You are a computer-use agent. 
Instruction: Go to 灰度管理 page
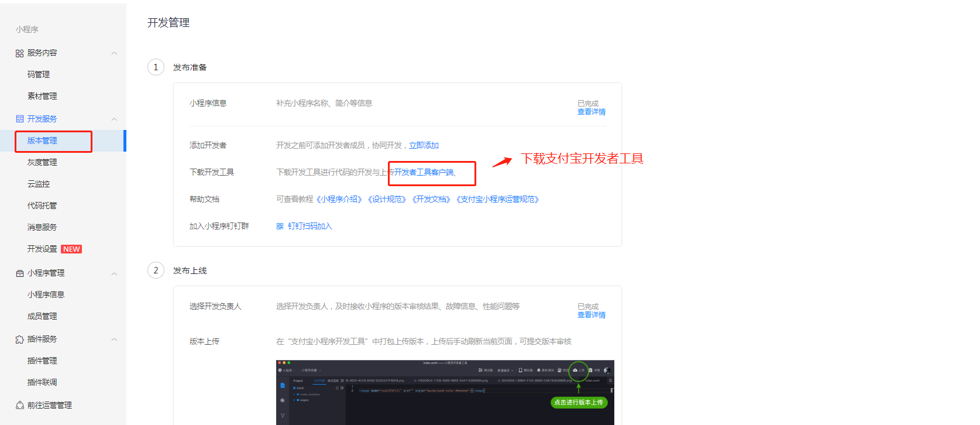[42, 162]
